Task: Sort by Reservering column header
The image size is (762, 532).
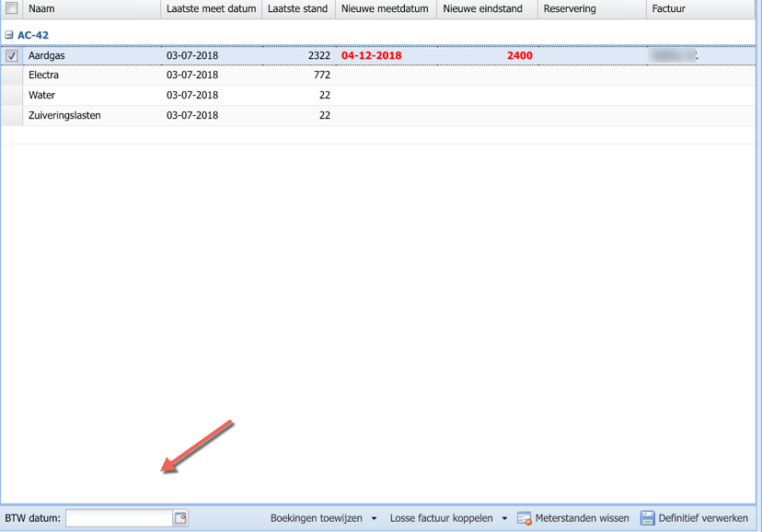Action: (592, 9)
